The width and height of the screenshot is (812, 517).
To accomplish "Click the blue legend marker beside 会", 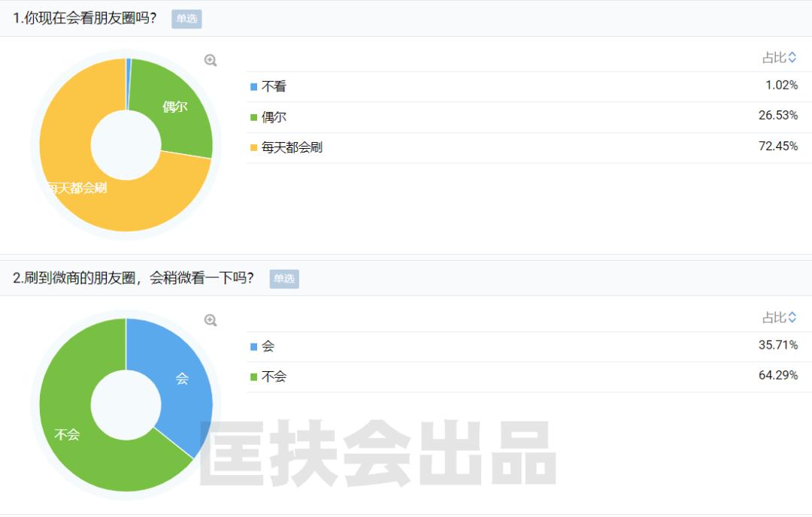I will (252, 346).
